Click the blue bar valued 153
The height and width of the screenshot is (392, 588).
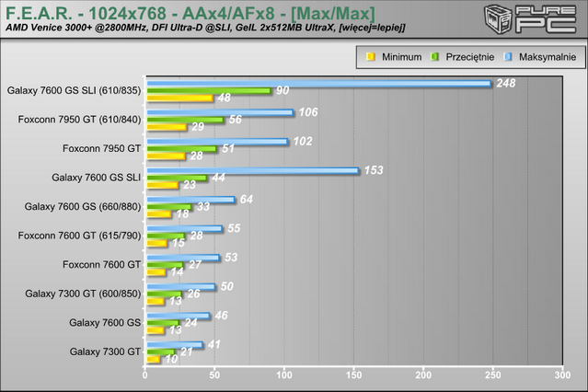click(253, 170)
